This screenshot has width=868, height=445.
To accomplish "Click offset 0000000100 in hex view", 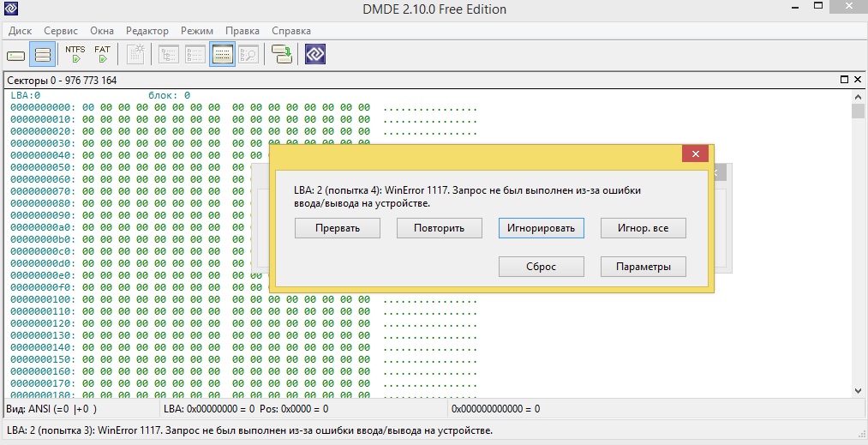I will click(43, 299).
